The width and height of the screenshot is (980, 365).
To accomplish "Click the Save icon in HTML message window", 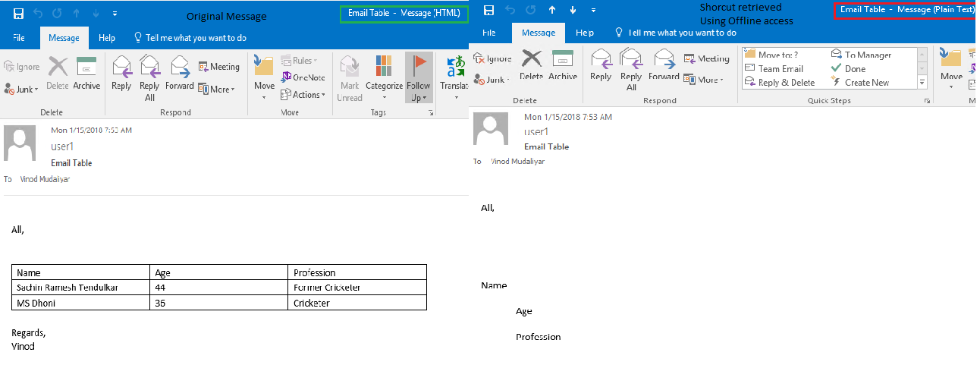I will 18,14.
